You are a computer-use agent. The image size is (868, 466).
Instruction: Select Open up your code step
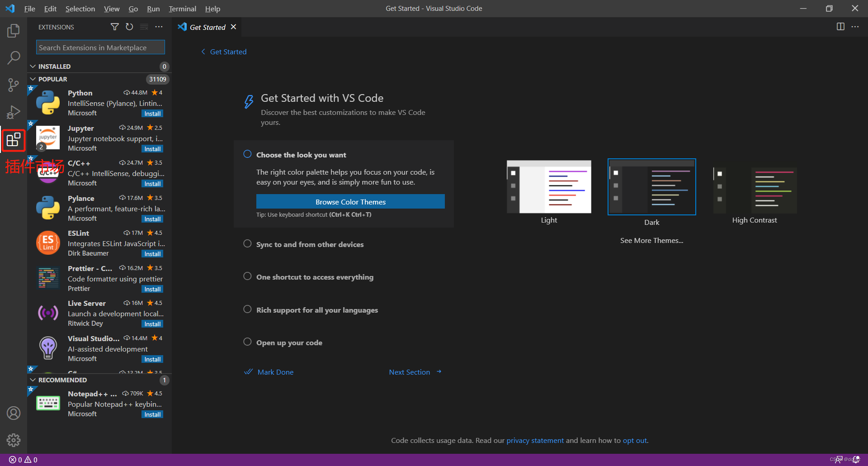coord(289,342)
